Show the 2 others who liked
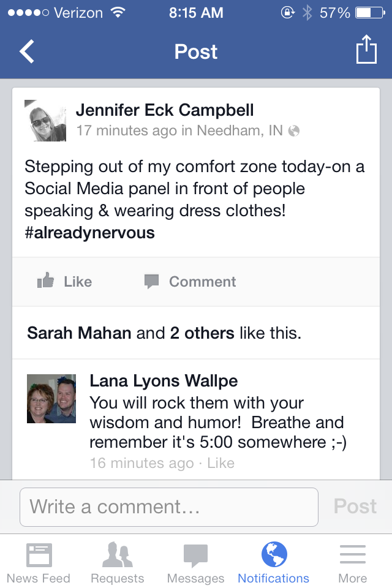 point(202,333)
